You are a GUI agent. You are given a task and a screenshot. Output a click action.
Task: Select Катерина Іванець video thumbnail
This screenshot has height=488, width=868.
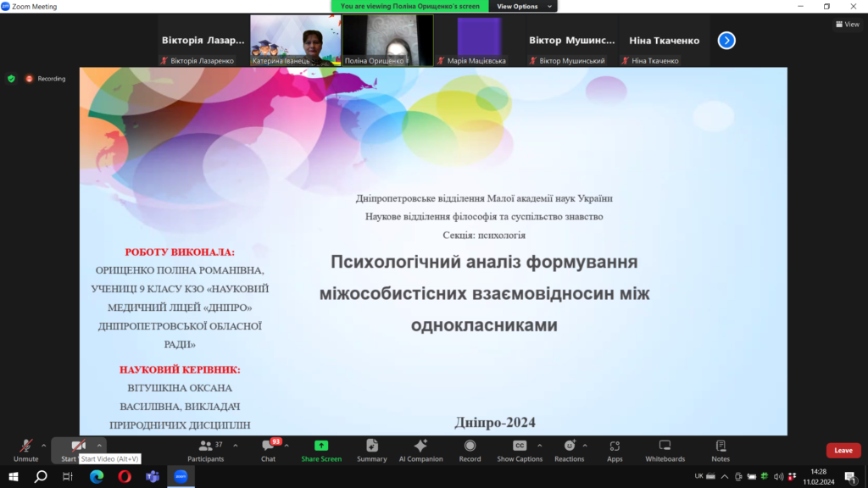click(295, 41)
